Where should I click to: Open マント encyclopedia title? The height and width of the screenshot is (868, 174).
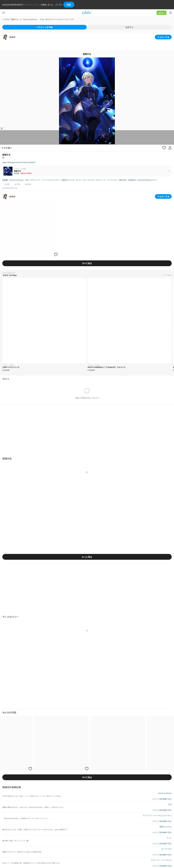169,838
